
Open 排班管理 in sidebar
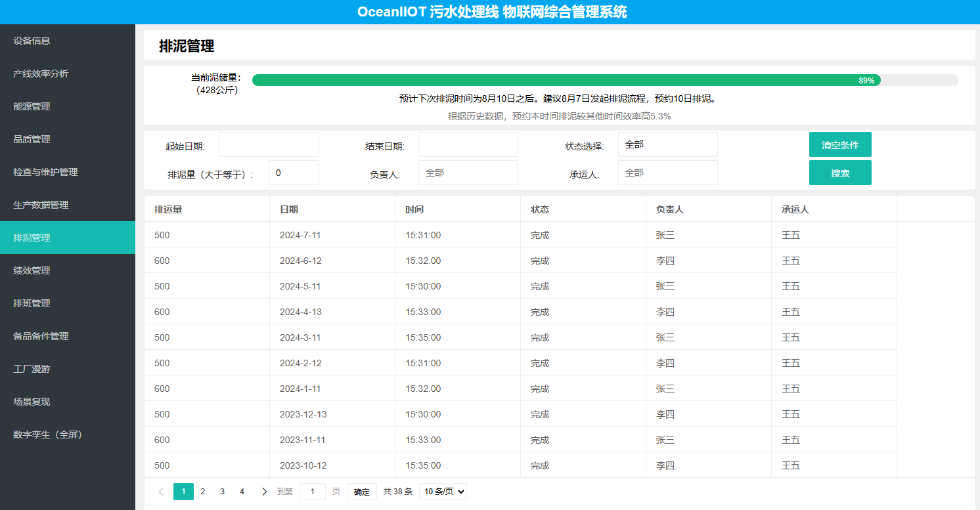68,303
